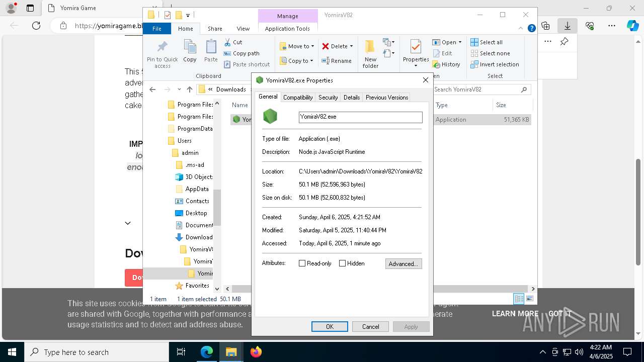Click GOT IT in cookie banner
This screenshot has height=362, width=644.
(x=559, y=313)
